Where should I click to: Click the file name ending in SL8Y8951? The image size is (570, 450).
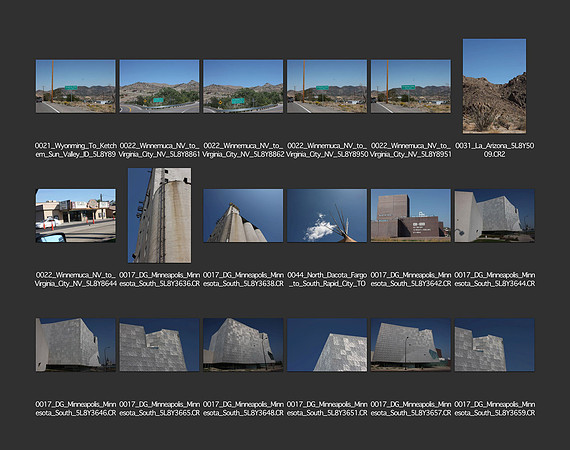(x=411, y=150)
